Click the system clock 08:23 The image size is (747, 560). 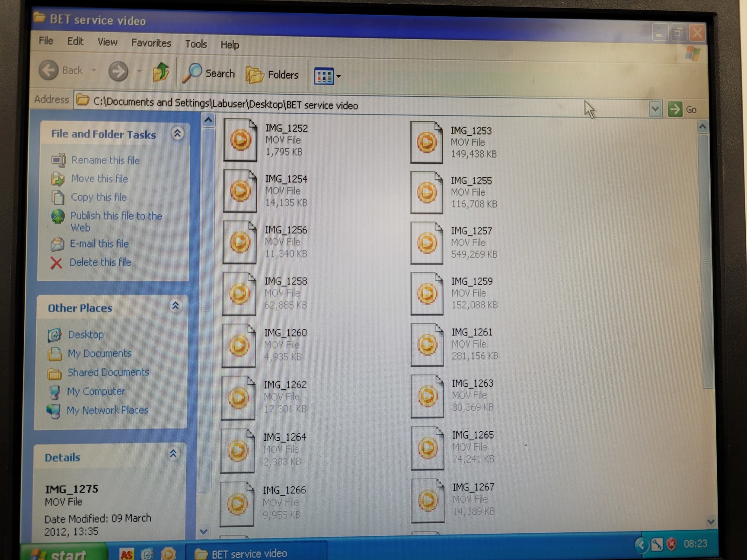click(695, 544)
